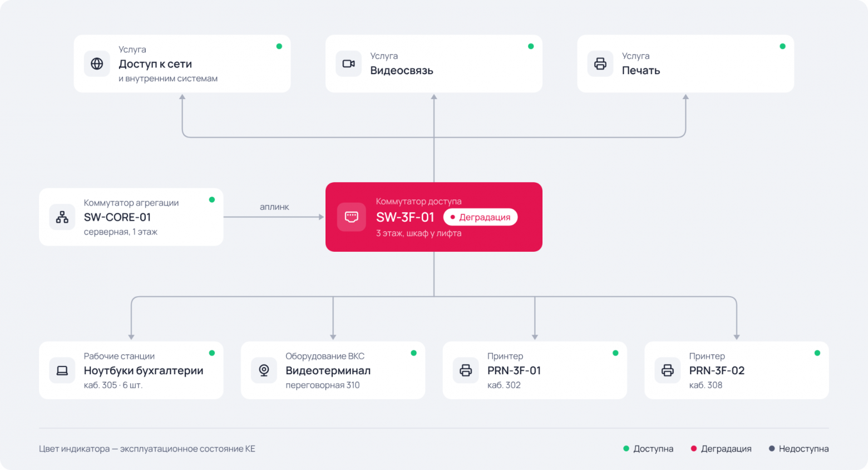Click the "3 этаж, шкаф у лифта" location text
The image size is (868, 470).
(419, 233)
